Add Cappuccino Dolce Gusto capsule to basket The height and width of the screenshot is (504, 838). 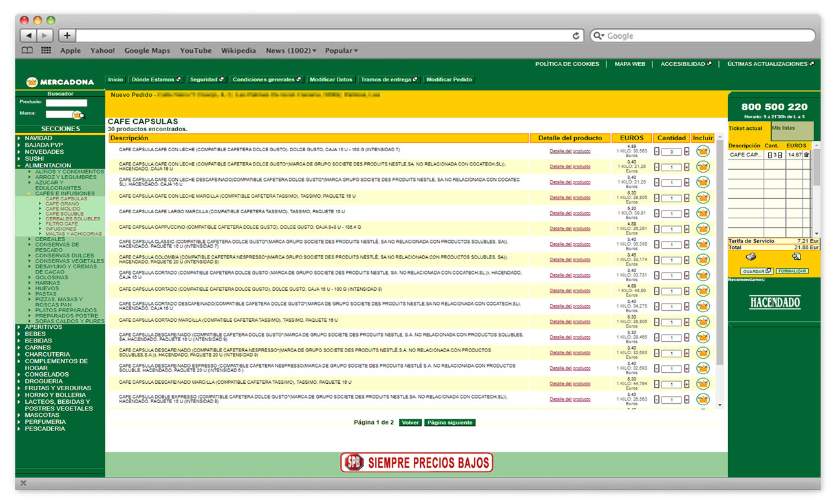[703, 229]
